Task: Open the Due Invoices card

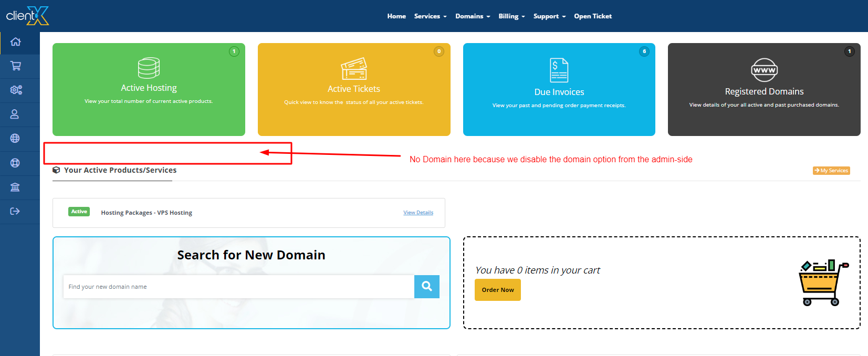Action: [559, 89]
